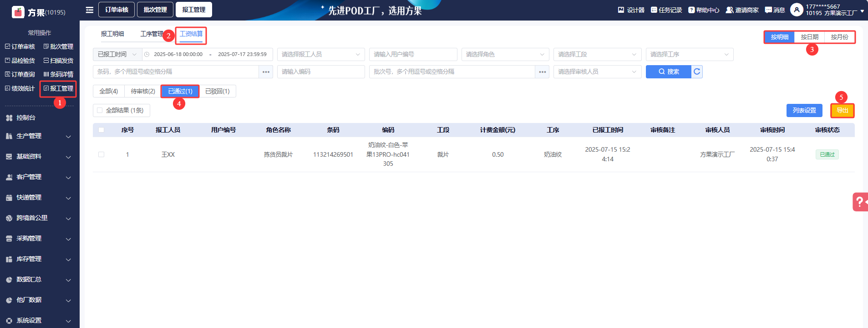Viewport: 868px width, 328px height.
Task: Filter by 待审核(2) status tab
Action: pos(143,91)
